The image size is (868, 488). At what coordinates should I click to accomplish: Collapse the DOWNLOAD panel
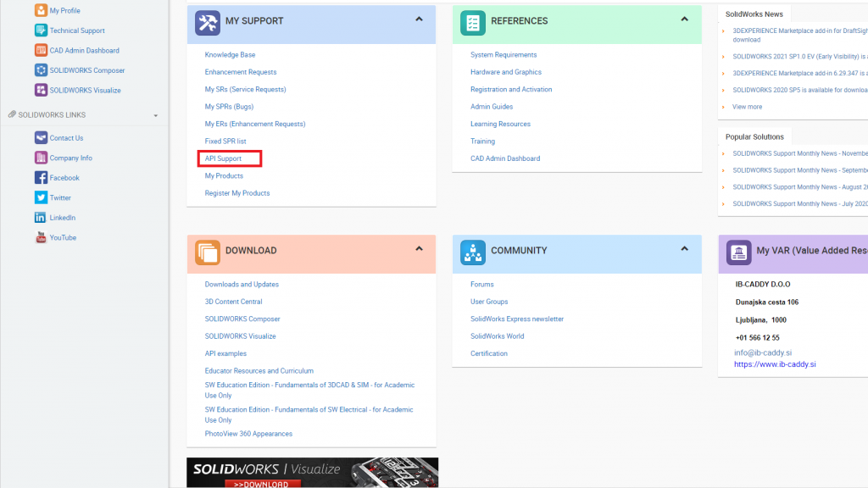(x=419, y=250)
